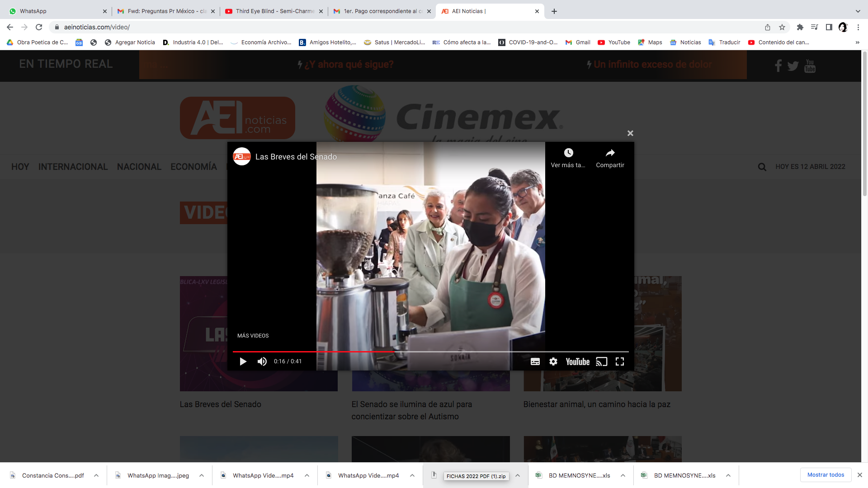Image resolution: width=868 pixels, height=488 pixels.
Task: Click the video title Las Breves del Senado
Action: pos(296,157)
